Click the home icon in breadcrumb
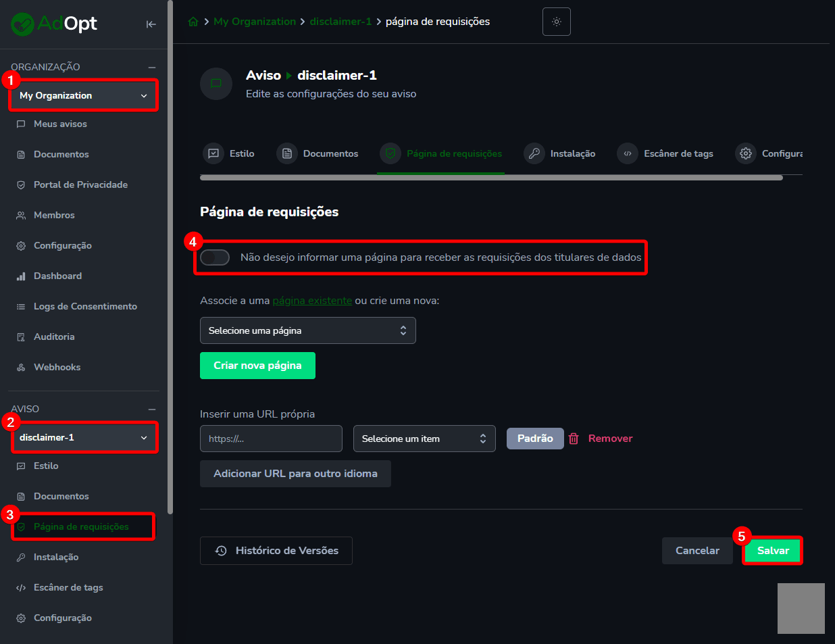Image resolution: width=835 pixels, height=644 pixels. (193, 22)
